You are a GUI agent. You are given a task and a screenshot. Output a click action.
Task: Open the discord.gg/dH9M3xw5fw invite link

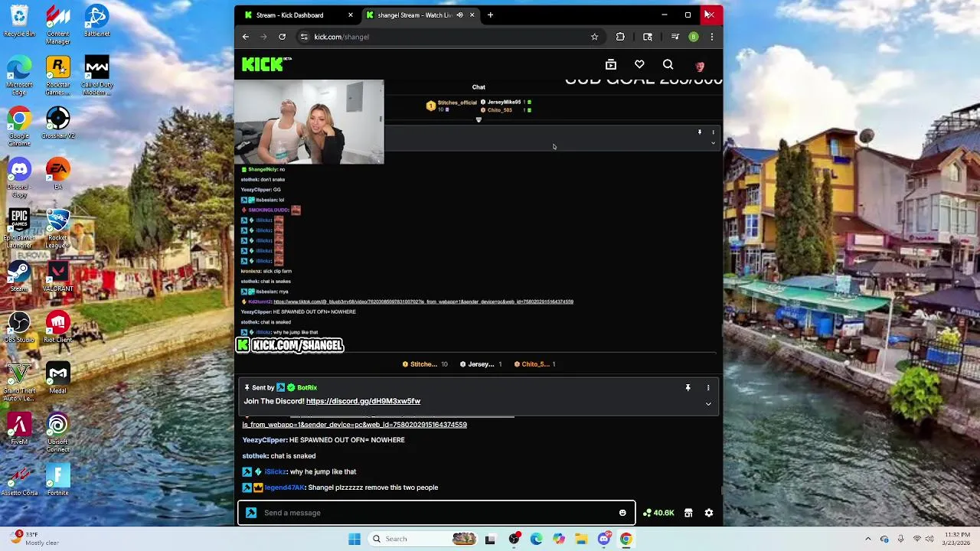point(363,401)
